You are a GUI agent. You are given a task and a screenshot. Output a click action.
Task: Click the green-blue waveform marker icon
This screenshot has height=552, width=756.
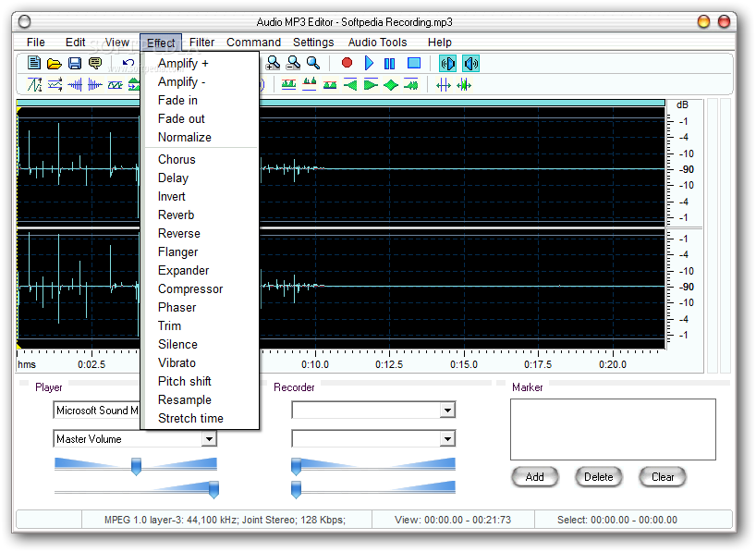click(x=464, y=85)
